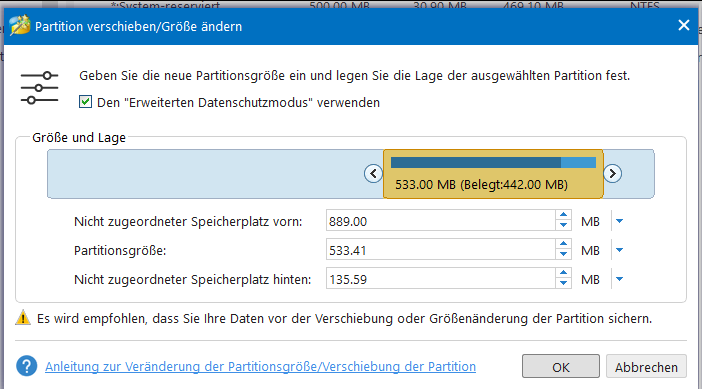Click the yellow warning triangle icon
702x389 pixels.
23,318
